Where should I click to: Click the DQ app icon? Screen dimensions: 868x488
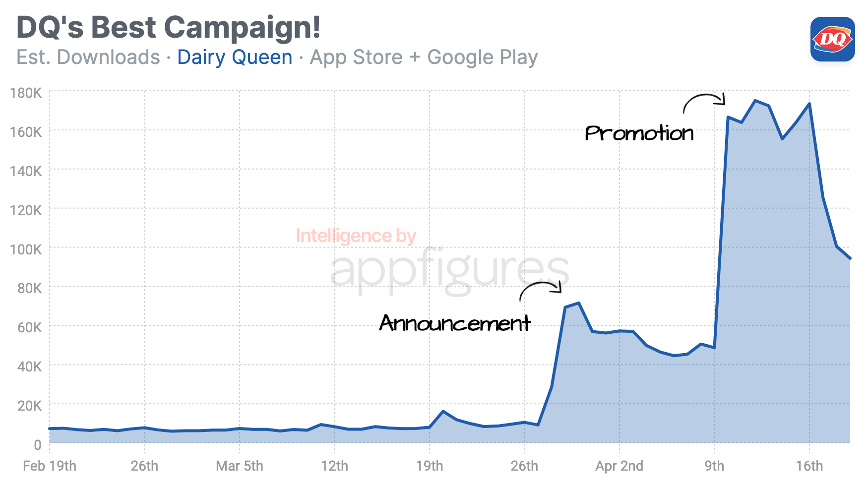(832, 39)
